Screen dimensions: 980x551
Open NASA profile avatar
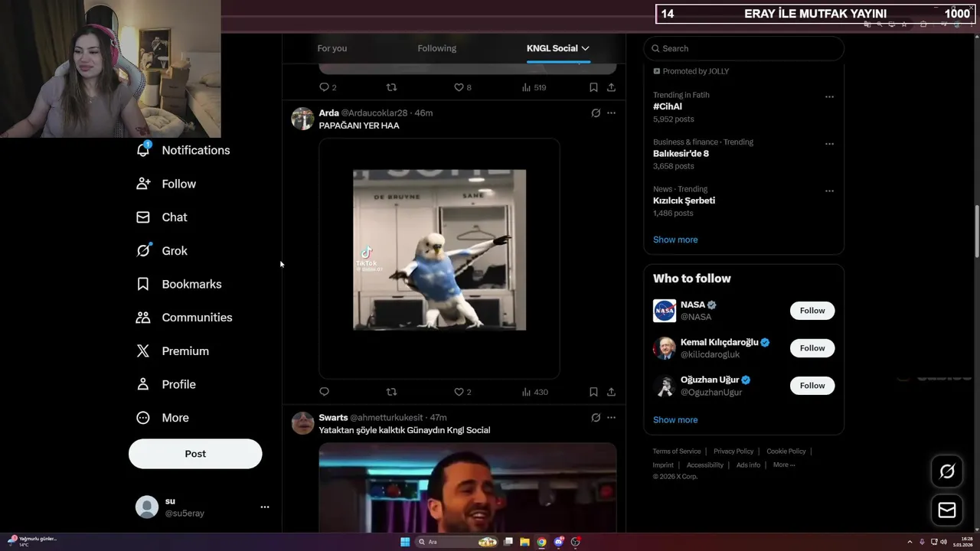665,311
